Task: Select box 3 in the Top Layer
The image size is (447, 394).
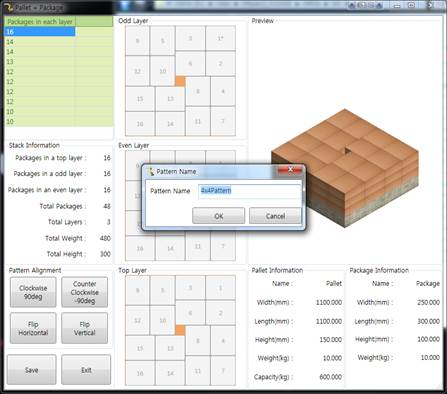Action: click(190, 288)
